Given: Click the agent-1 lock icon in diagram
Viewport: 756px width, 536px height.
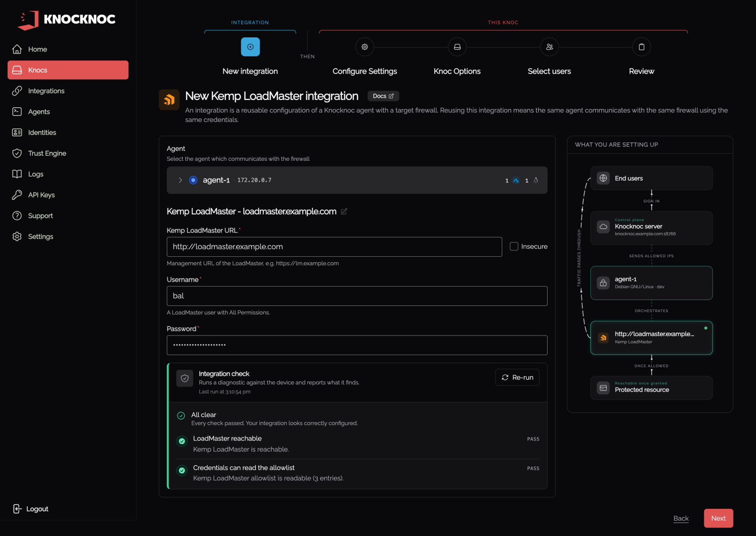Looking at the screenshot, I should (603, 283).
